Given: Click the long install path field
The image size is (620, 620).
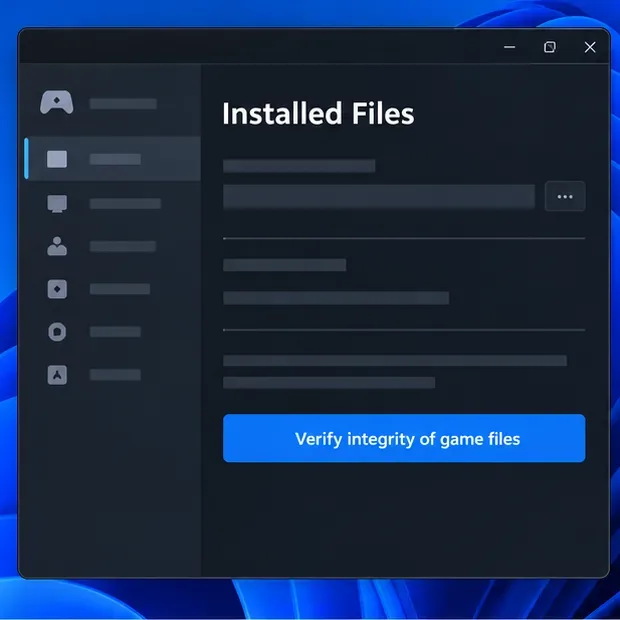Looking at the screenshot, I should (x=379, y=197).
